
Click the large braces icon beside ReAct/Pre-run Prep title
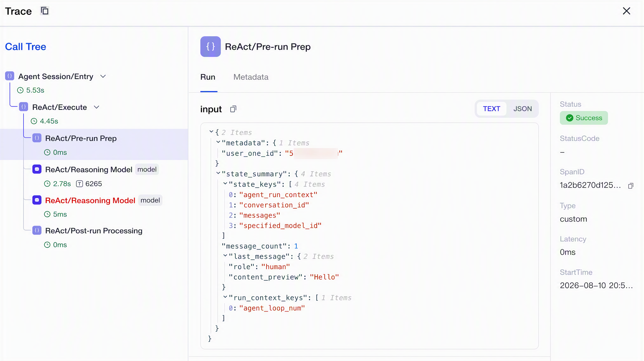(x=210, y=46)
